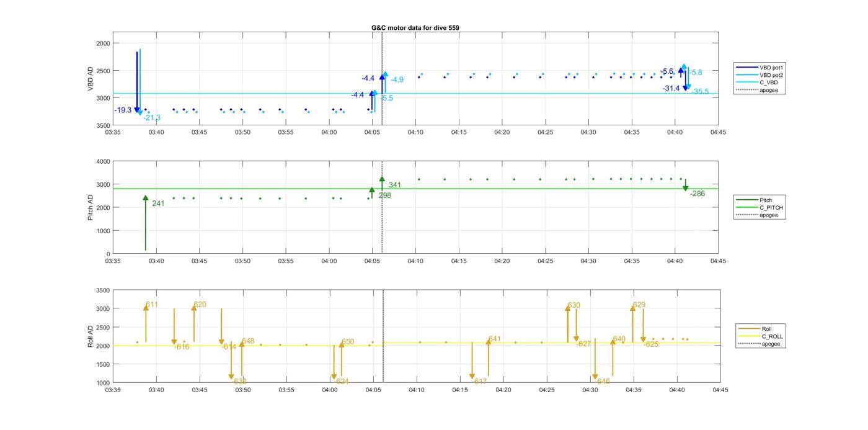Click the '-632' roll annotation
The image size is (868, 430).
tap(239, 382)
